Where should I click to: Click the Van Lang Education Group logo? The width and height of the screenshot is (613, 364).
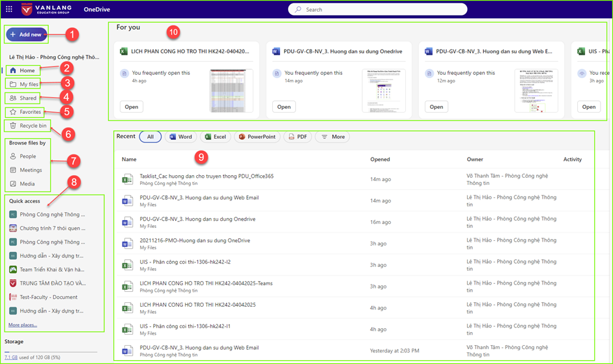coord(46,9)
